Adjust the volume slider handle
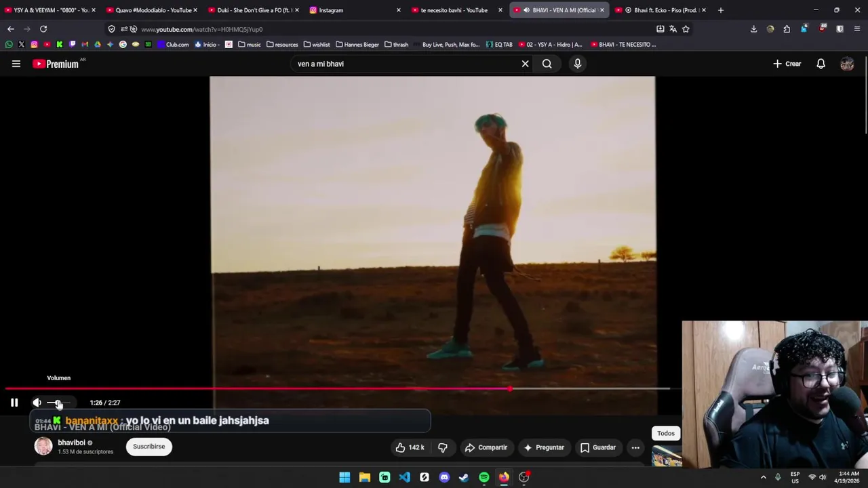Screen dimensions: 868x488 pos(59,403)
